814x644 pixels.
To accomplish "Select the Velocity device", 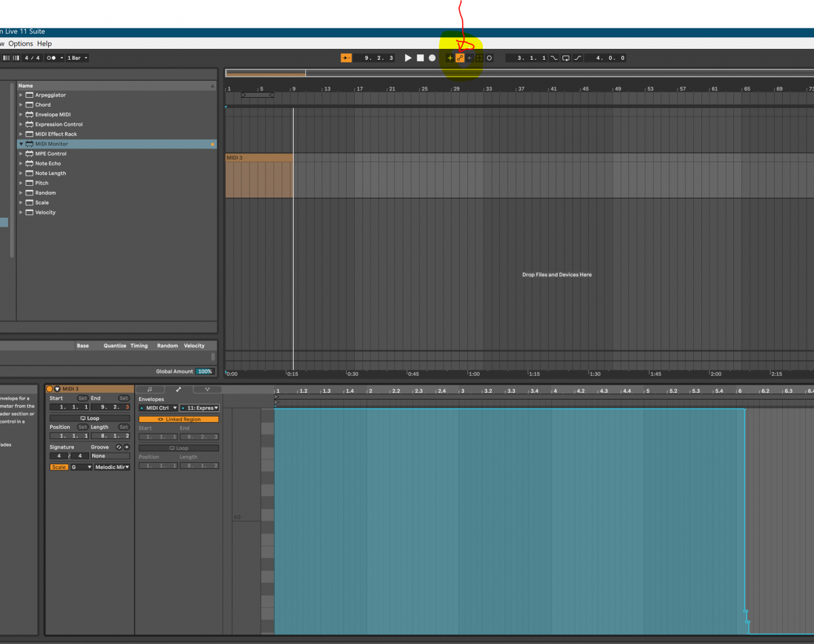I will click(x=45, y=212).
